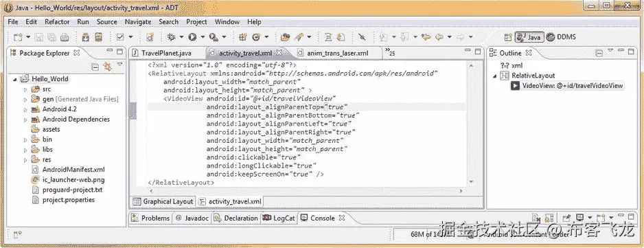644x248 pixels.
Task: Open the Navigate menu
Action: [138, 22]
